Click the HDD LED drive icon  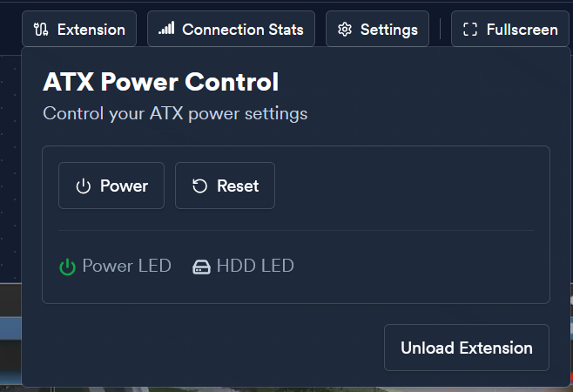coord(201,267)
